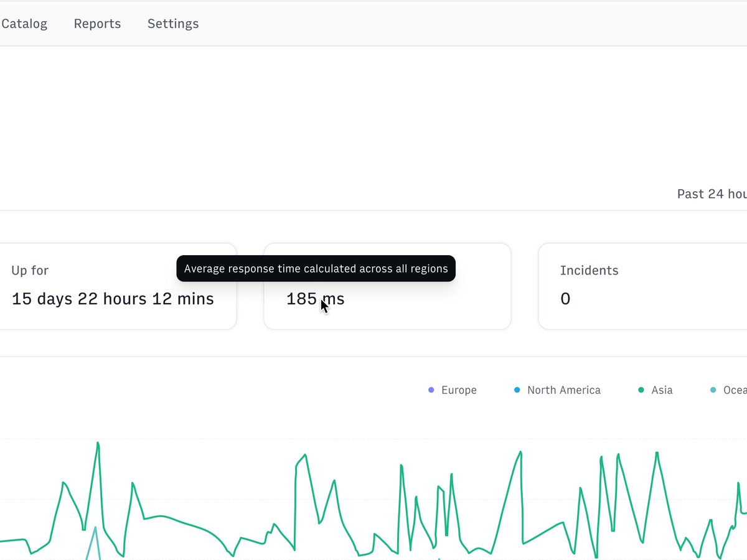Toggle the Asia series legend entry
Viewport: 747px width, 560px height.
click(x=655, y=390)
